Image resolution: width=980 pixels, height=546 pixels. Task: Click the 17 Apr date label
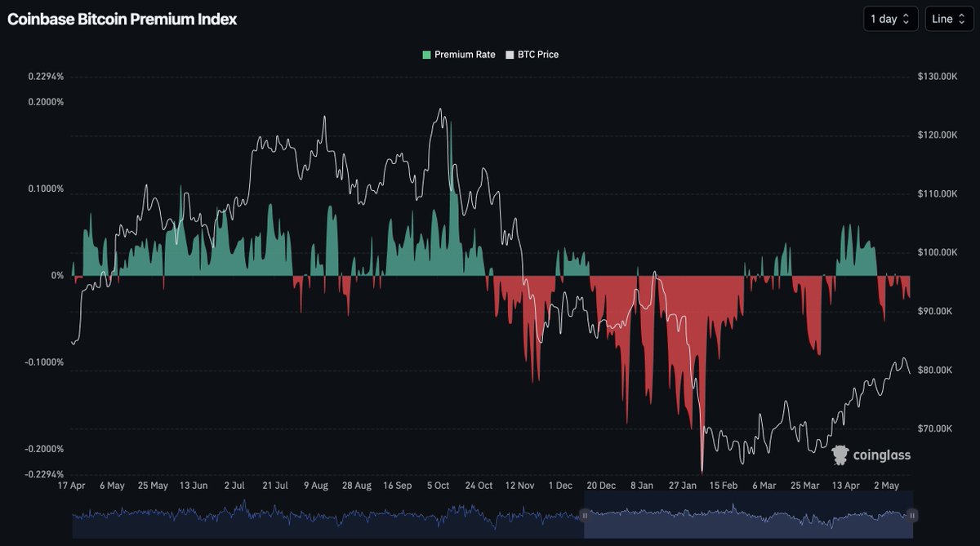pos(72,486)
